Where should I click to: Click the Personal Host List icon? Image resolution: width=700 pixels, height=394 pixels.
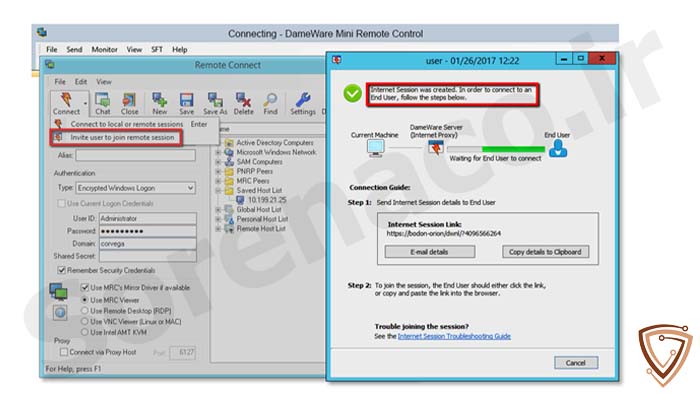(229, 219)
